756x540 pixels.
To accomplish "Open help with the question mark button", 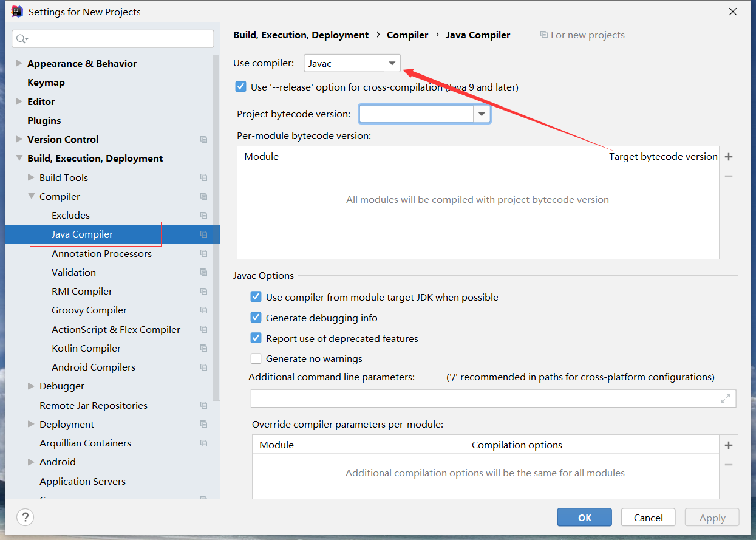I will coord(25,518).
